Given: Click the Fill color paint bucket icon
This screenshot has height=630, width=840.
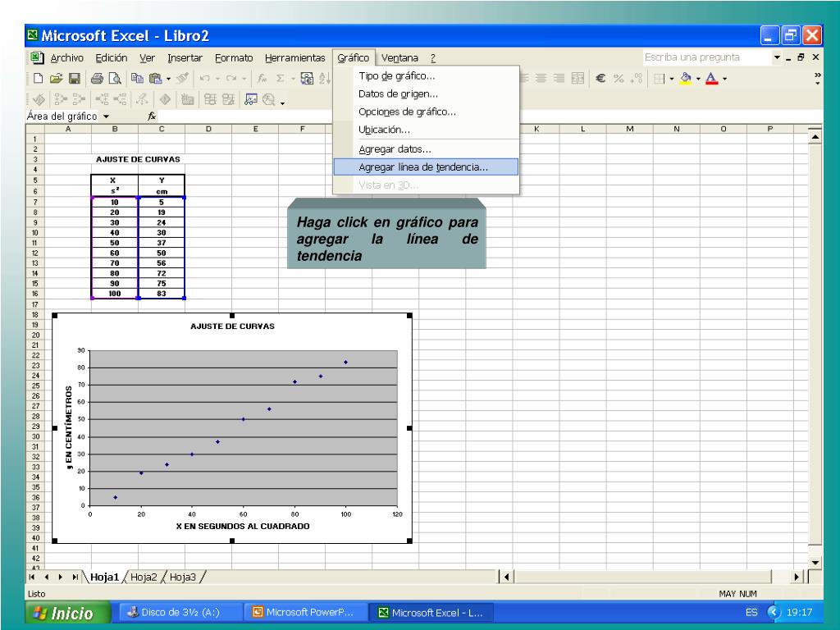Looking at the screenshot, I should (x=686, y=79).
